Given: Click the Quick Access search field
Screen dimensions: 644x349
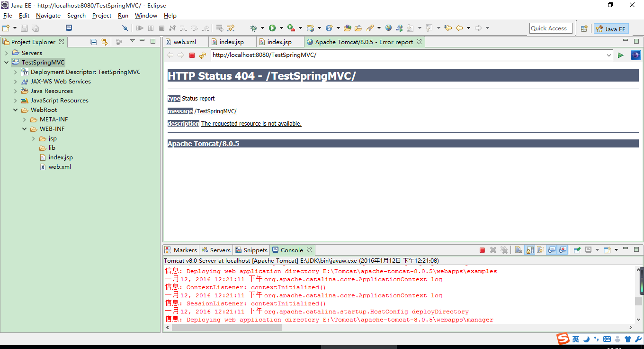Looking at the screenshot, I should click(551, 28).
